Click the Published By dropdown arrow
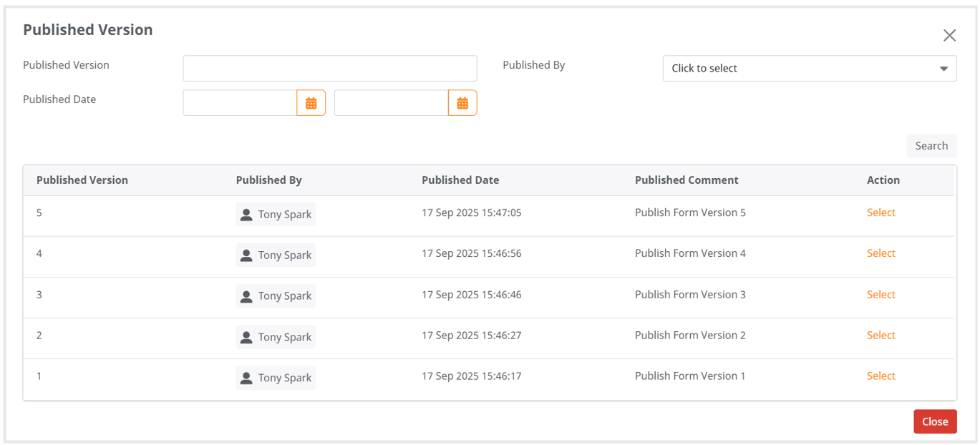The image size is (980, 445). click(943, 69)
